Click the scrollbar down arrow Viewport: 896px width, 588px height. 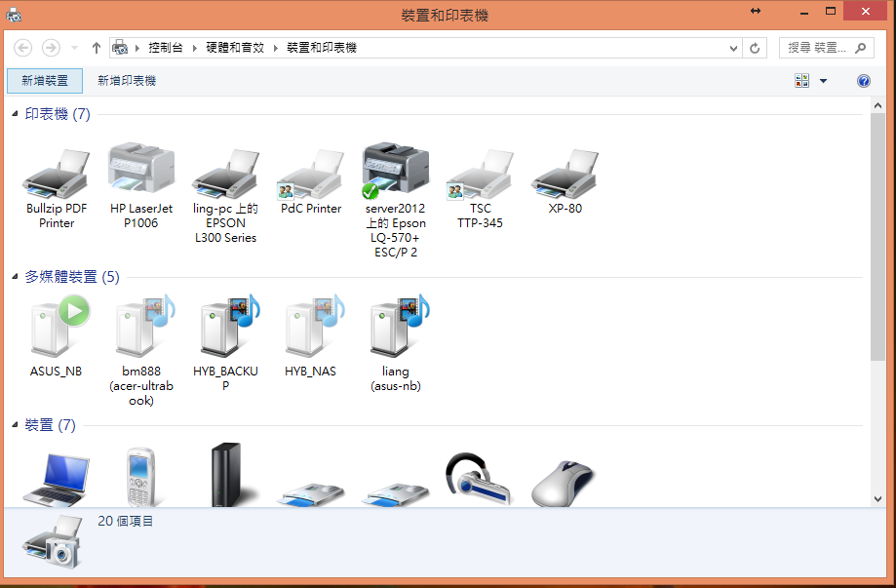coord(877,498)
